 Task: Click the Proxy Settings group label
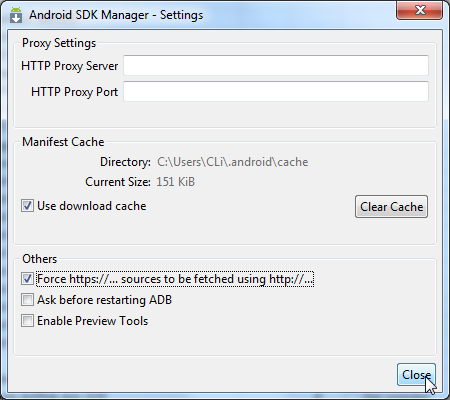pyautogui.click(x=59, y=43)
